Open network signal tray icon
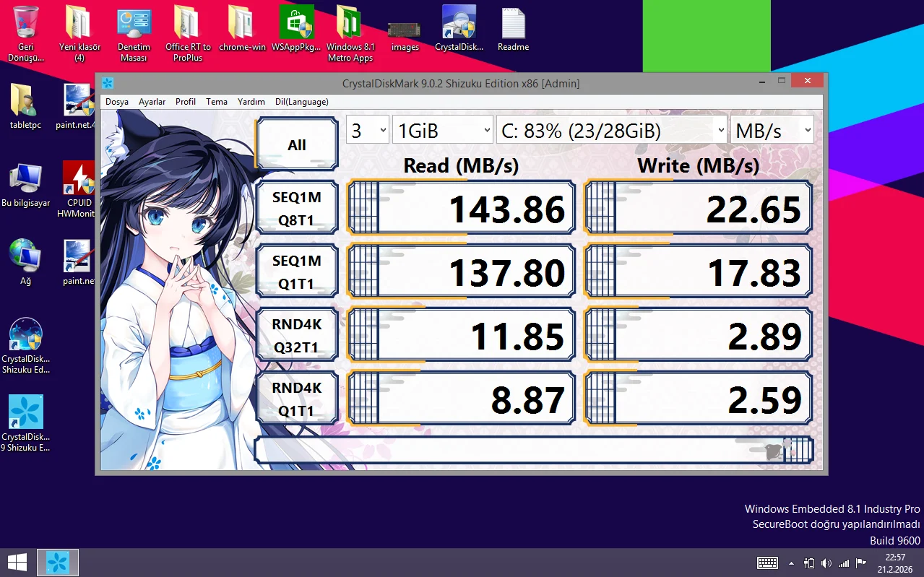 pyautogui.click(x=844, y=563)
